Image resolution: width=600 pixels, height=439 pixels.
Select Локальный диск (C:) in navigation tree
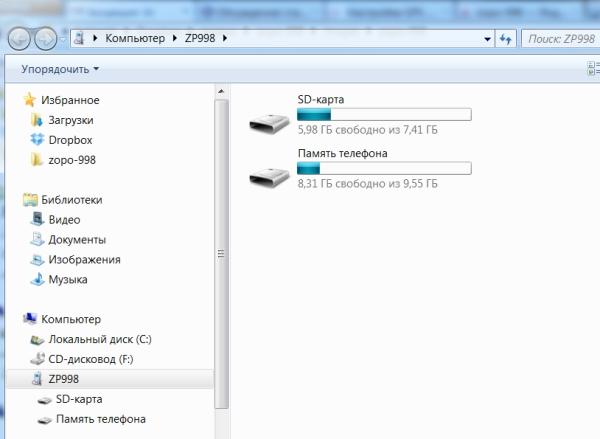pyautogui.click(x=91, y=339)
